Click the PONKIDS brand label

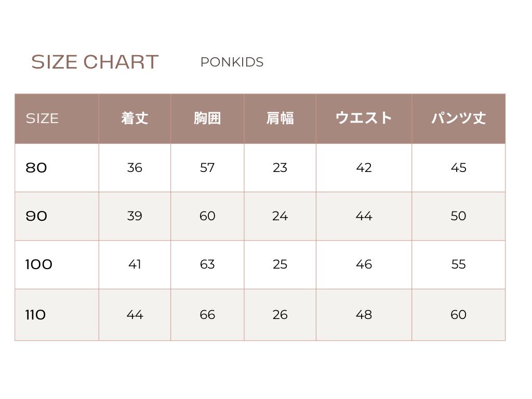tap(232, 62)
